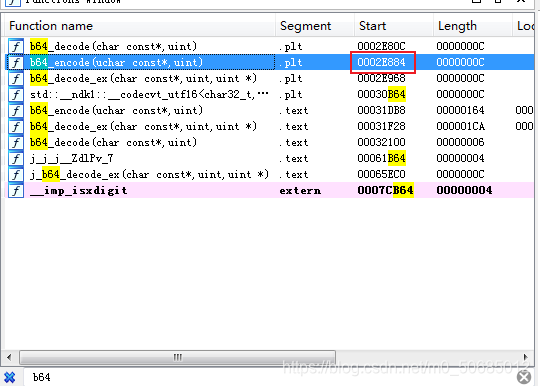Select b64_decode_ex function name in the .plt segment

click(x=143, y=79)
